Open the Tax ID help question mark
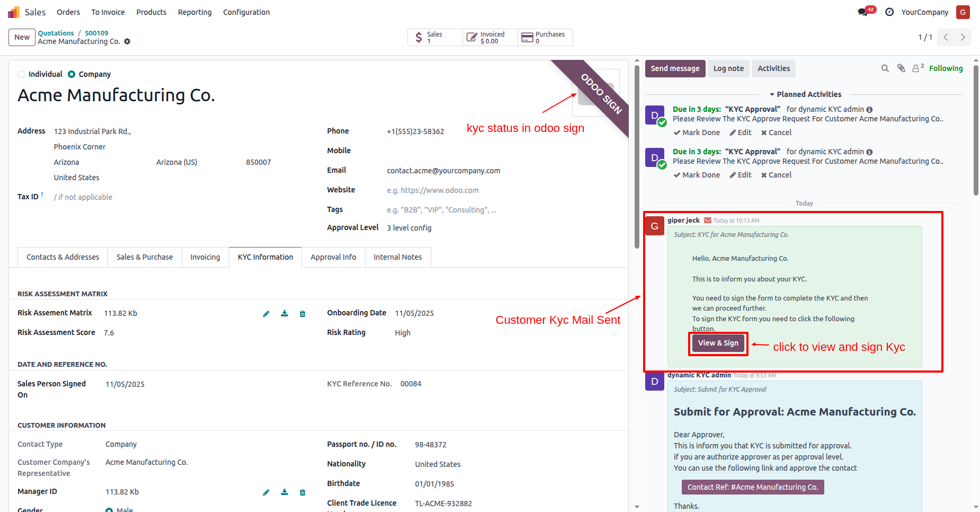Screen dimensions: 980x512 click(x=42, y=195)
